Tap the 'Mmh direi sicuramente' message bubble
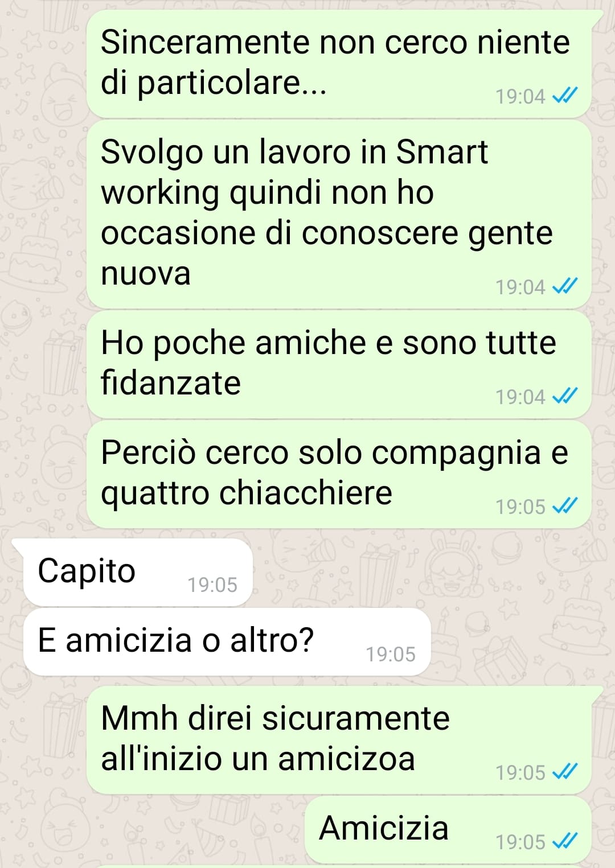Viewport: 615px width, 868px height. pyautogui.click(x=339, y=740)
